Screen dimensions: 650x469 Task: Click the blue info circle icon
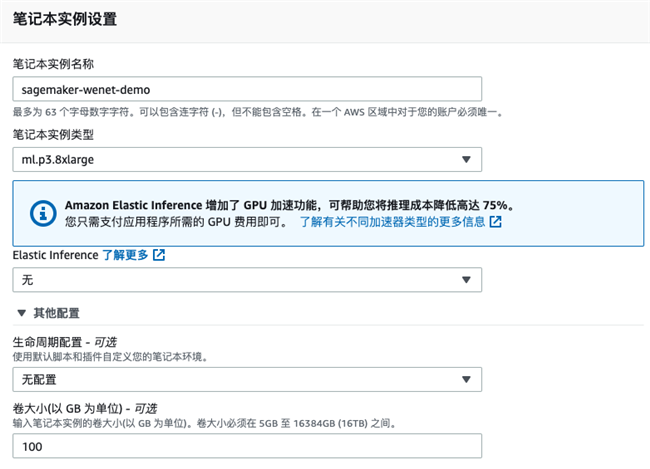click(43, 214)
